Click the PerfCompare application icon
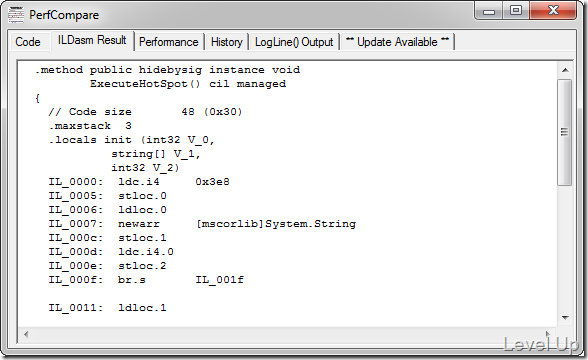588x360 pixels. (16, 15)
